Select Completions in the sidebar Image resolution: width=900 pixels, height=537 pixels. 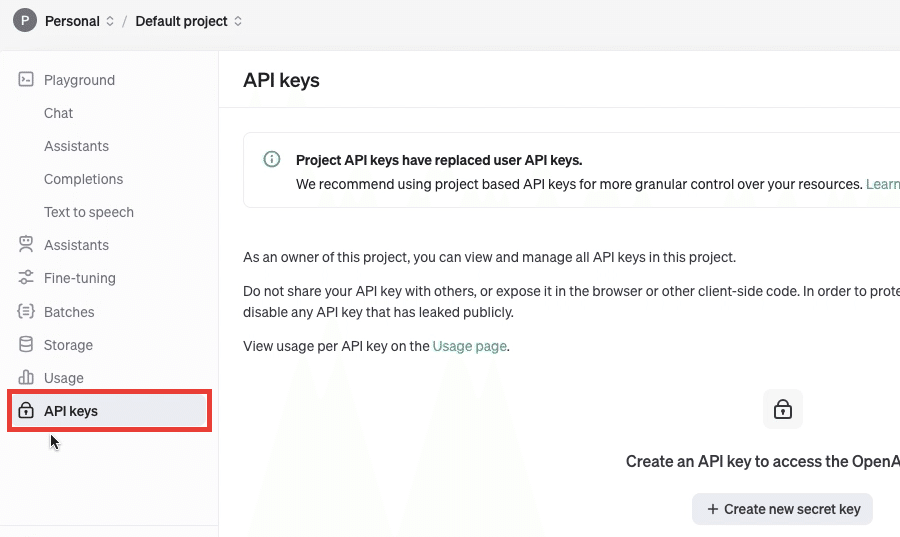(x=83, y=179)
